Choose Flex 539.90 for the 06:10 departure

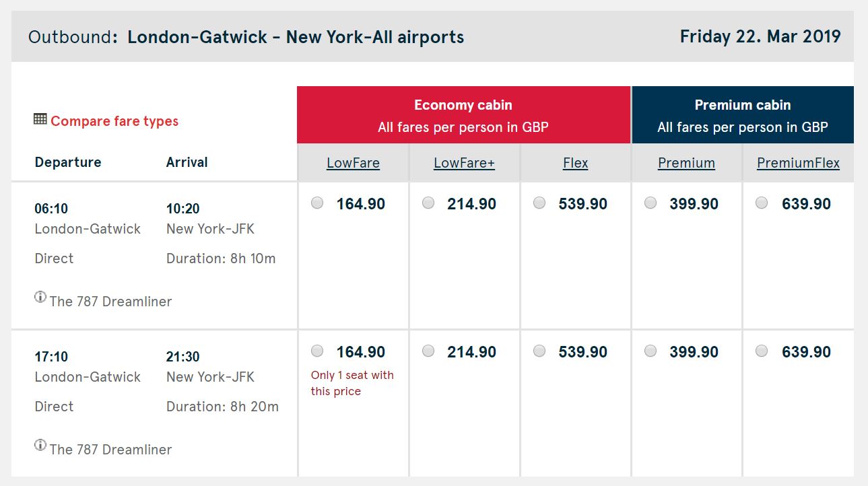pyautogui.click(x=539, y=203)
